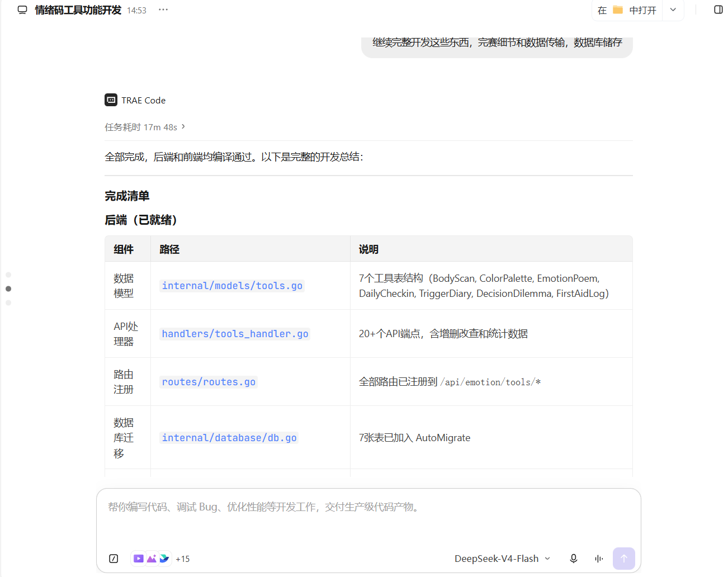This screenshot has width=728, height=577.
Task: Open the handlers/tools_handler.go file link
Action: (x=235, y=334)
